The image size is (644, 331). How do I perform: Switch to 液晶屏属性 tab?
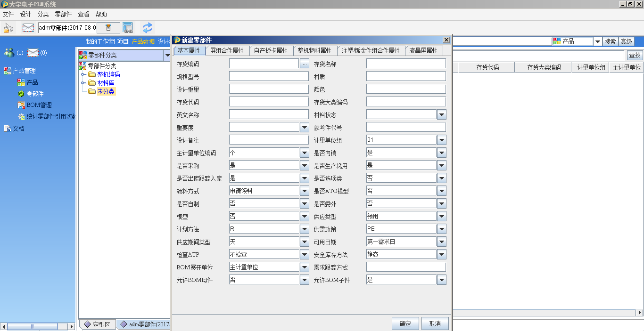coord(423,50)
